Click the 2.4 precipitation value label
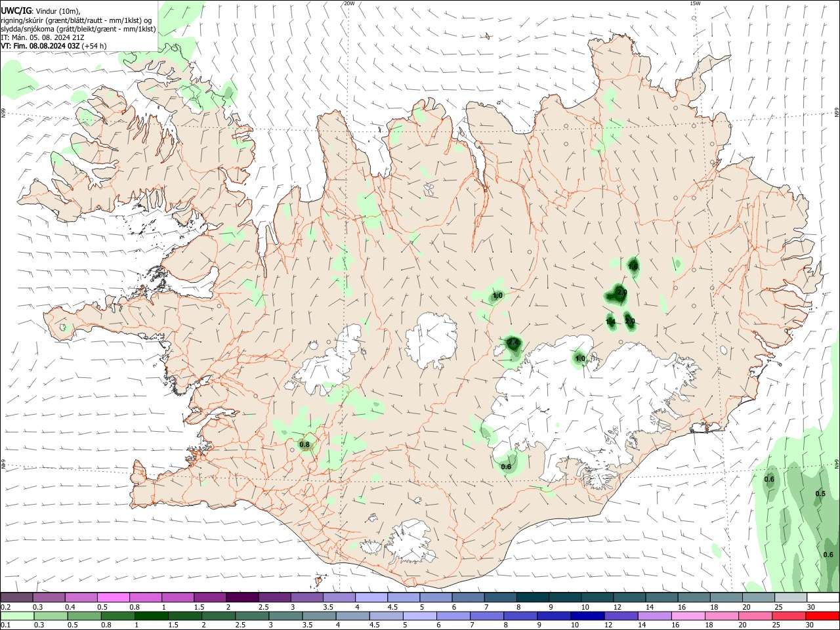The image size is (840, 630). [x=514, y=343]
